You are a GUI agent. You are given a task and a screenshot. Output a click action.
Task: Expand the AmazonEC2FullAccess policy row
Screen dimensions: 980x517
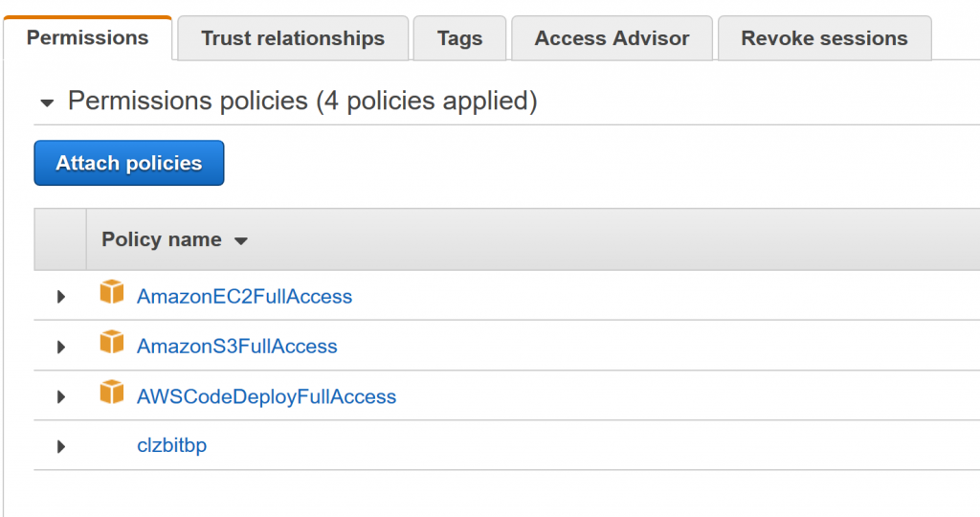coord(61,297)
